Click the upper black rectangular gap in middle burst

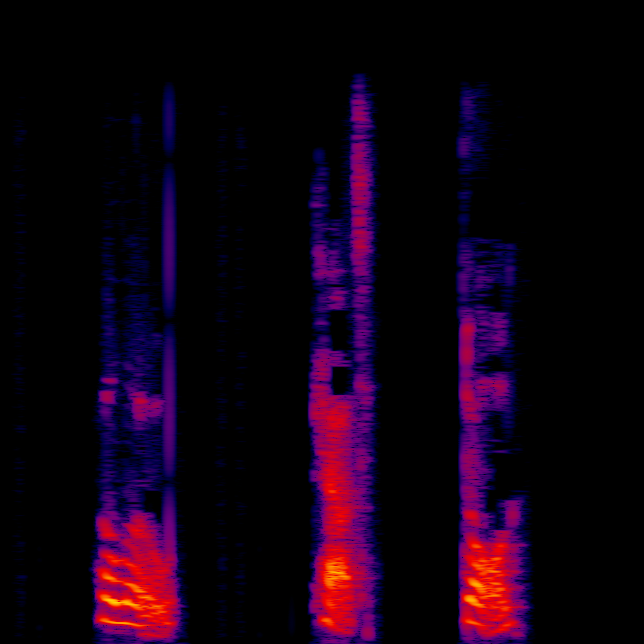coord(340,330)
